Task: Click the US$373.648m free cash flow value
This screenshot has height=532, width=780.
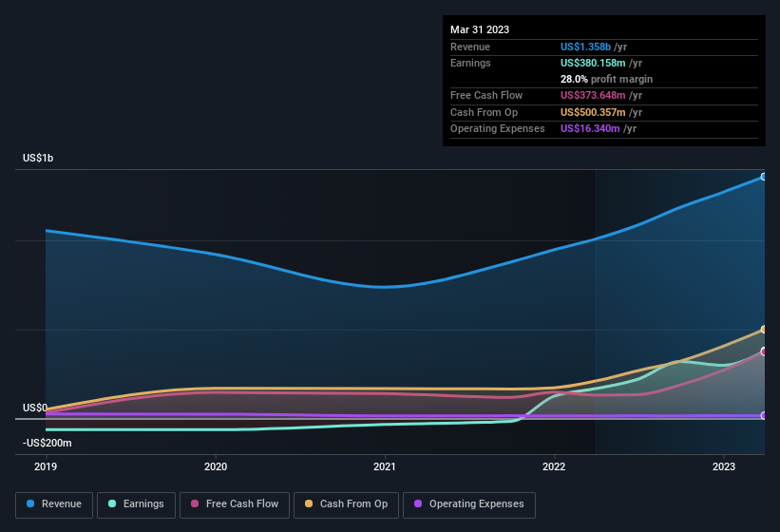Action: 593,95
